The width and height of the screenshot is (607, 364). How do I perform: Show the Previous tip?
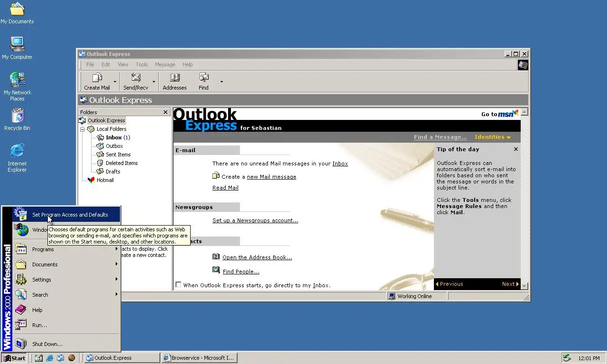point(449,284)
